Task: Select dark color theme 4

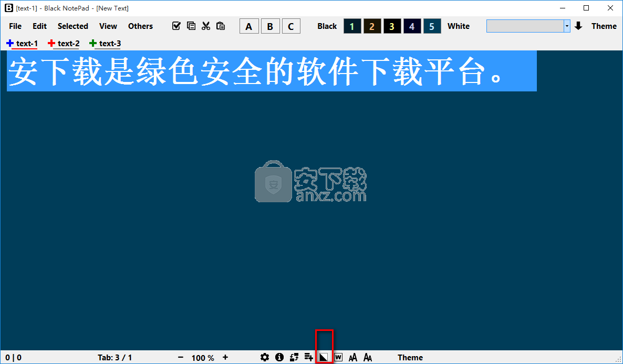Action: point(412,26)
